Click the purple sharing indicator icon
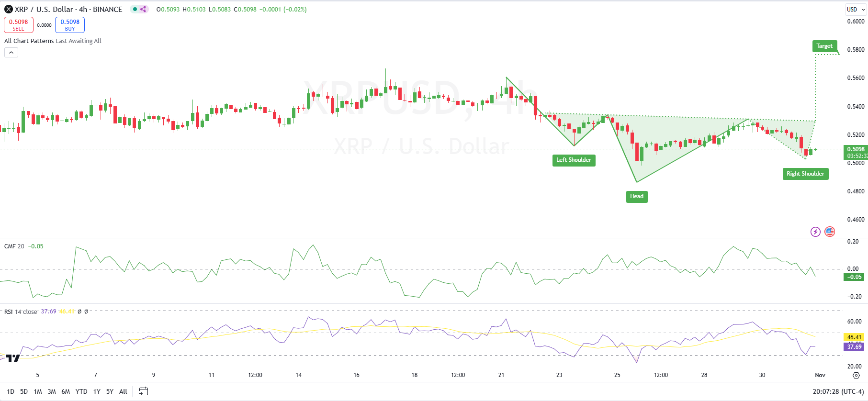This screenshot has height=401, width=868. pos(143,9)
